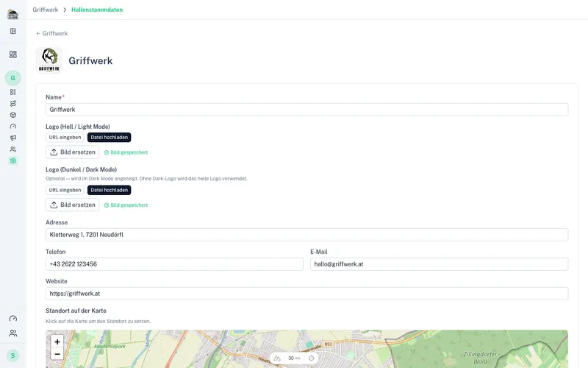
Task: Click into the E-Mail input field
Action: [439, 264]
